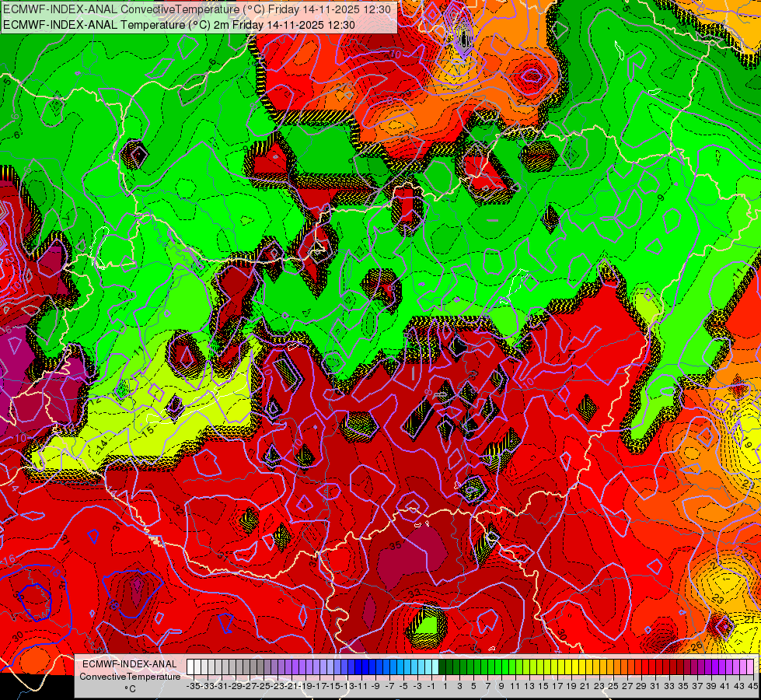This screenshot has width=761, height=700.
Task: Click the 15 contour label in the yellow-green map area
Action: click(x=148, y=430)
